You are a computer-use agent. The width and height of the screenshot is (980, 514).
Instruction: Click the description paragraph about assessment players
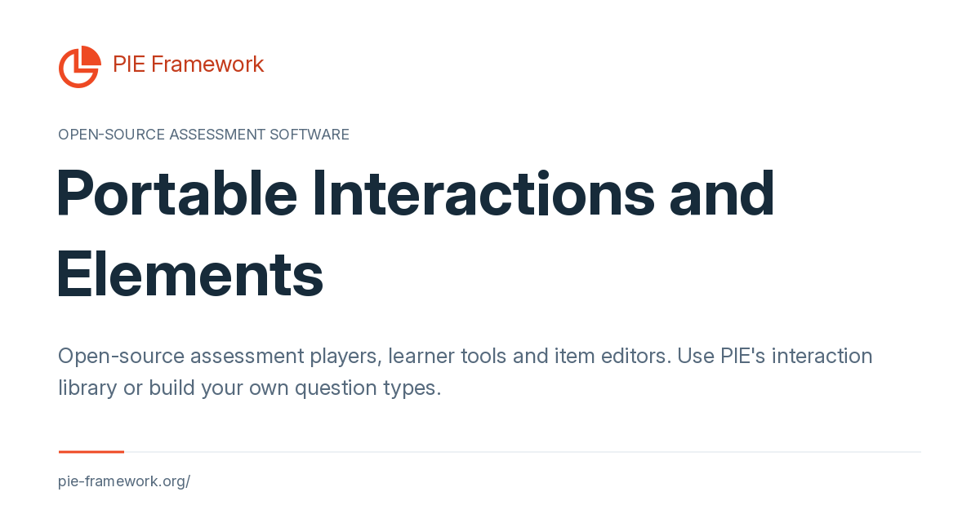click(x=465, y=372)
